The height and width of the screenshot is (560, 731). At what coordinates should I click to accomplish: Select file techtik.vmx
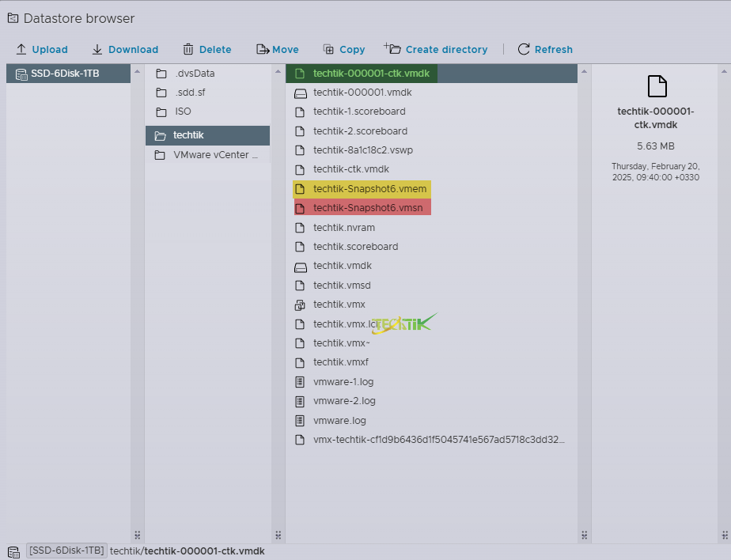coord(339,305)
